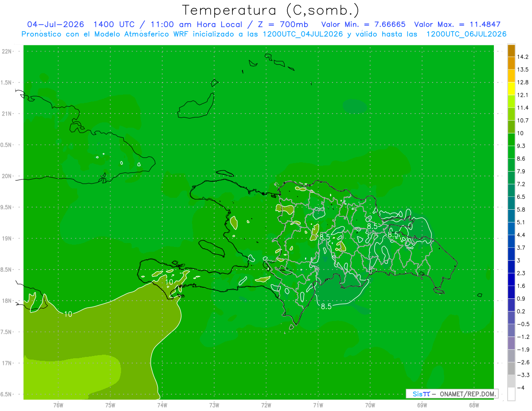Click the green colorbar segment between 8.6 and 9.3
Viewport: 532px width, 411px height.
click(511, 152)
